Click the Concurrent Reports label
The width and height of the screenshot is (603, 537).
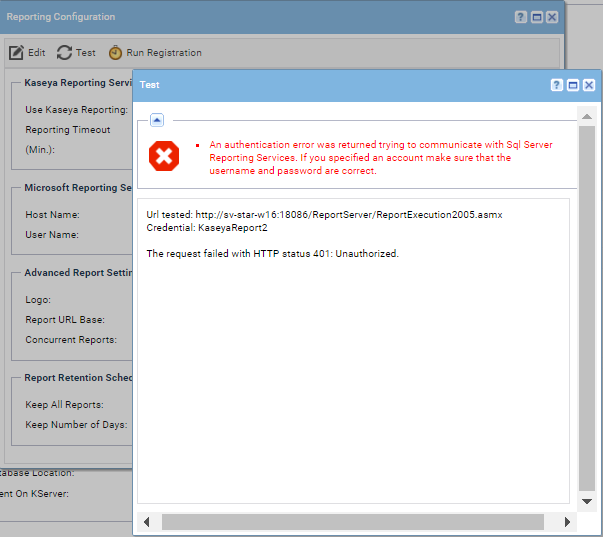71,340
